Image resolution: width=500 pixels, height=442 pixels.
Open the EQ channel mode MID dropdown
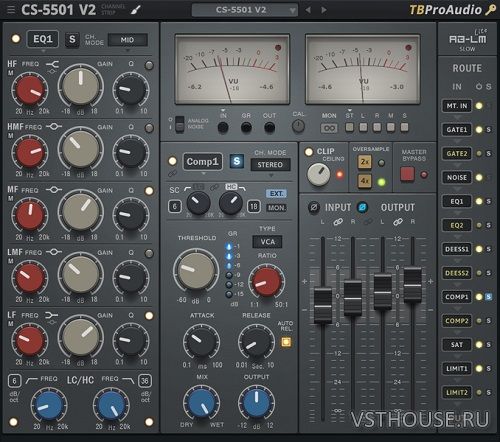pos(127,40)
